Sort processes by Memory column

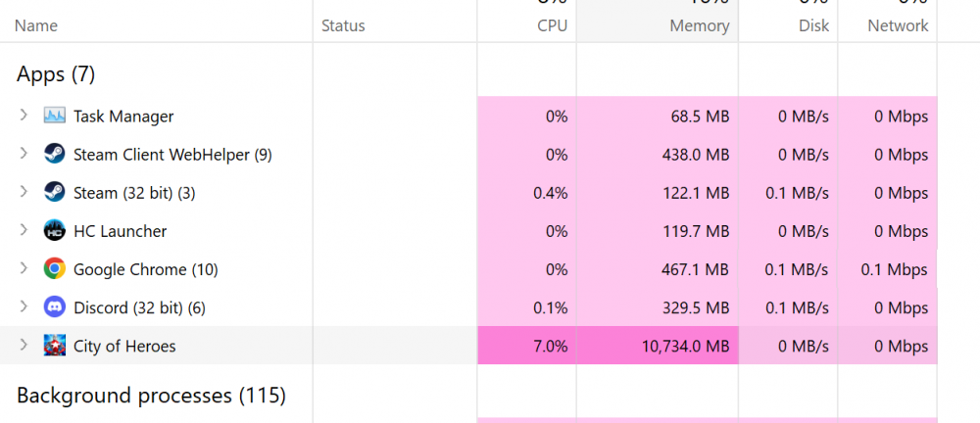(x=699, y=26)
